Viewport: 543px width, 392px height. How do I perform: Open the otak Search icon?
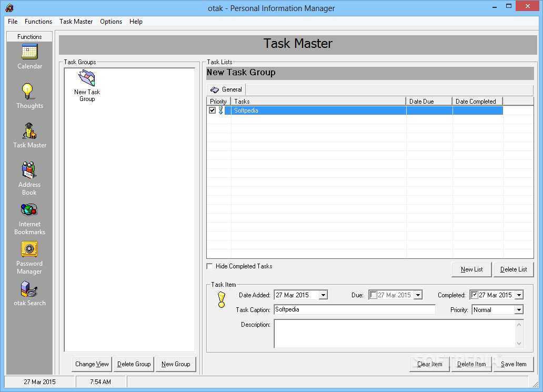(29, 289)
